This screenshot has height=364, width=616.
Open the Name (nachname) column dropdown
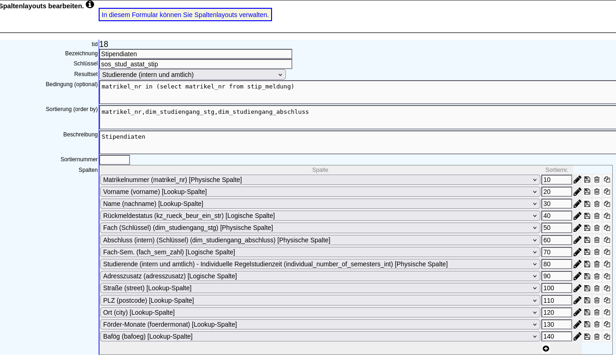click(x=320, y=204)
